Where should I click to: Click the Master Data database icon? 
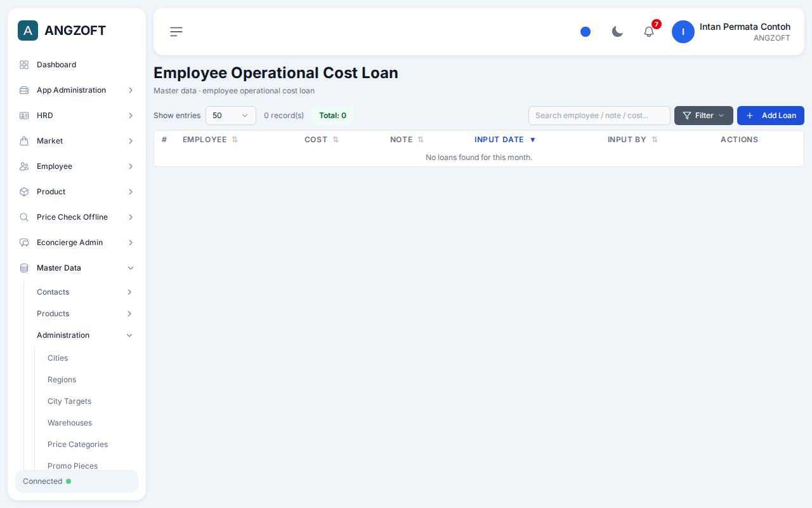[x=24, y=268]
